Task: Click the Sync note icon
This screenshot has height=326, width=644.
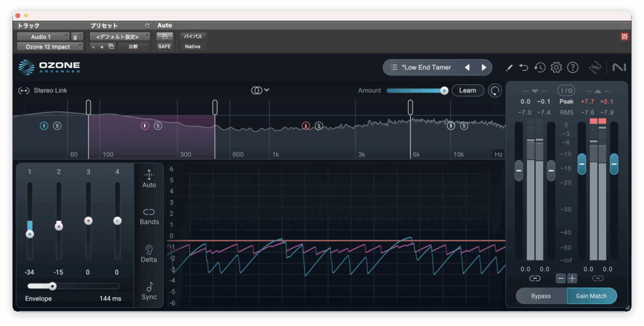Action: [149, 290]
